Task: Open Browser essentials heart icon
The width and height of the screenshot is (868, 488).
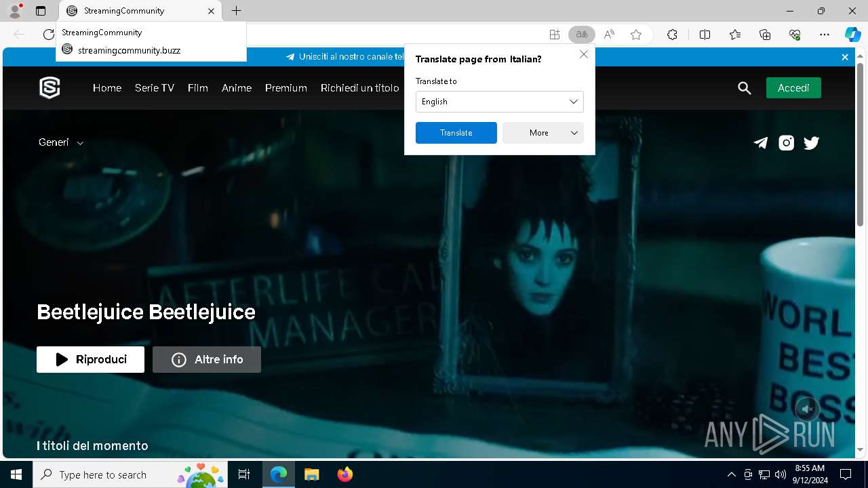Action: pos(795,35)
